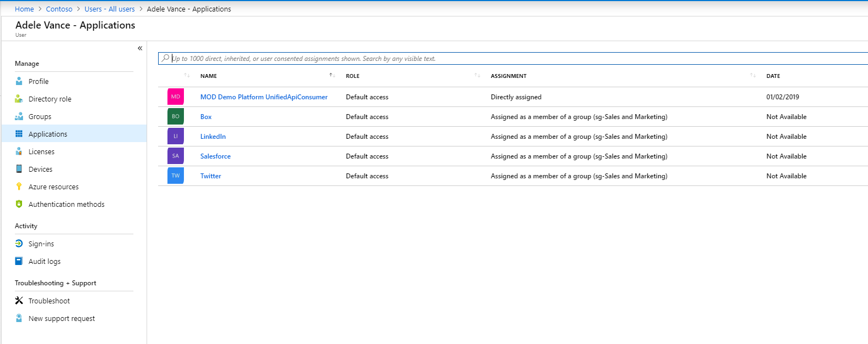Viewport: 868px width, 344px height.
Task: Click the LI LinkedIn app icon
Action: tap(176, 136)
